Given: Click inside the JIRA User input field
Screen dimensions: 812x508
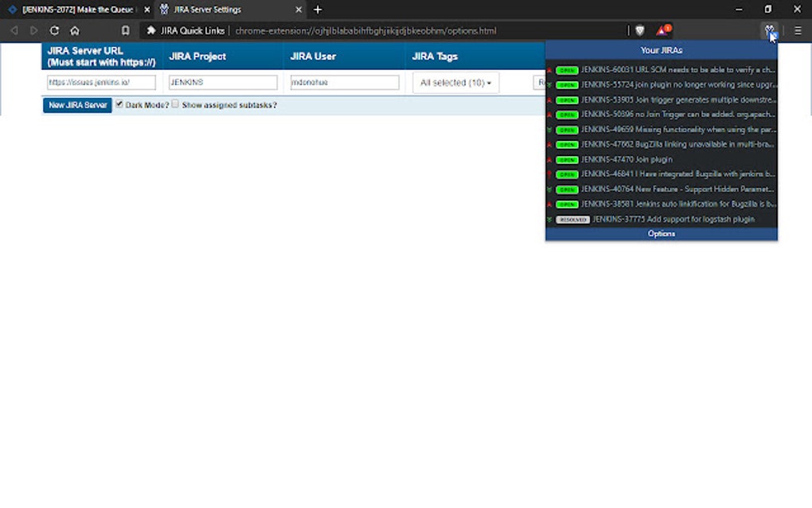Looking at the screenshot, I should coord(344,82).
